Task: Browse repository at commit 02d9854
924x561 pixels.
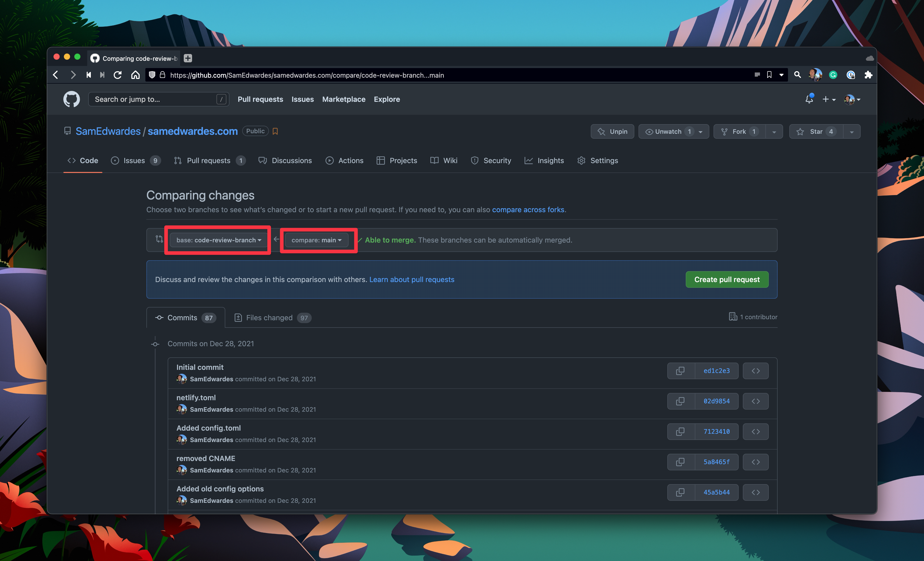Action: click(756, 401)
